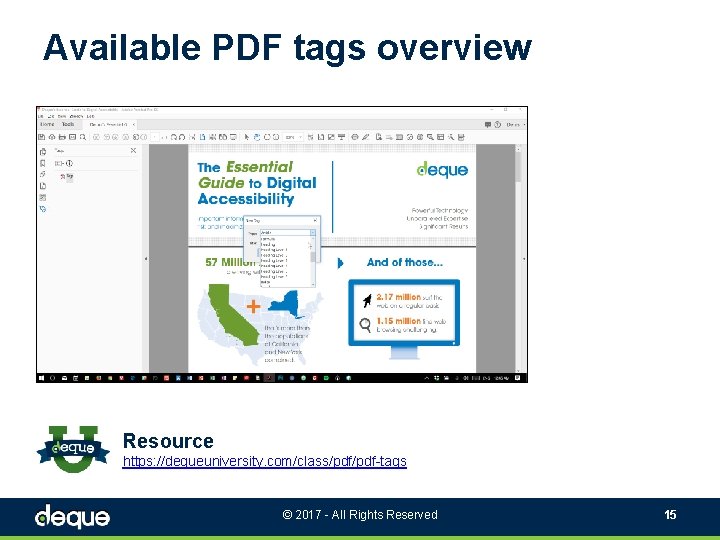Click the Zoom in toolbar icon
This screenshot has width=720, height=540.
(276, 137)
